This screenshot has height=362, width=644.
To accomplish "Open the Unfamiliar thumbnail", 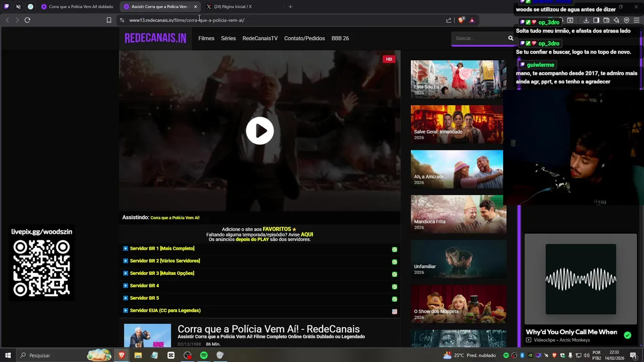I will (458, 259).
